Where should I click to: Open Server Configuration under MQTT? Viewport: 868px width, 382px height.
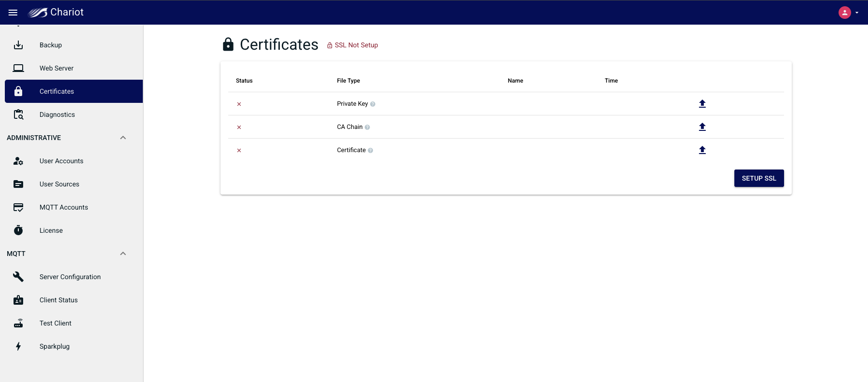tap(70, 277)
